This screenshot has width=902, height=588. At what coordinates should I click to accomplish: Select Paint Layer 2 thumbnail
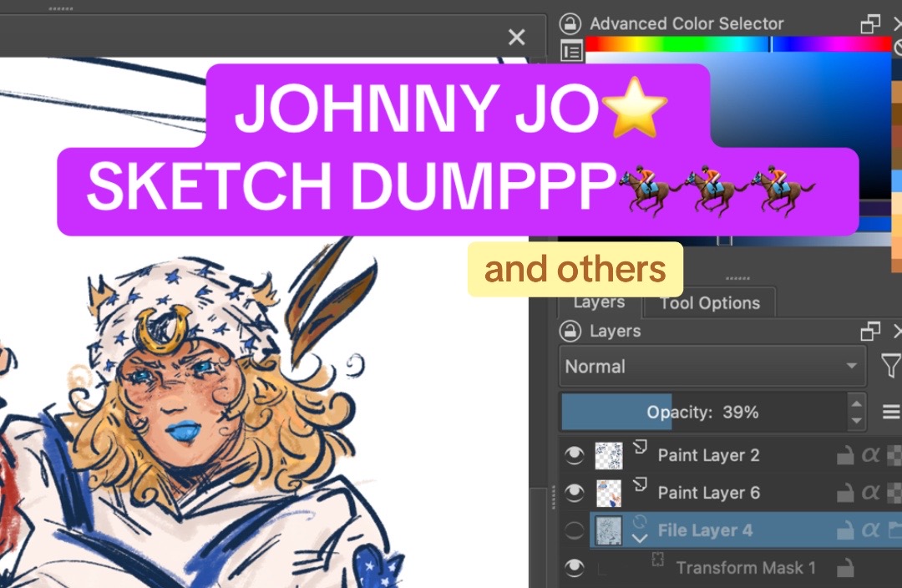click(x=609, y=456)
